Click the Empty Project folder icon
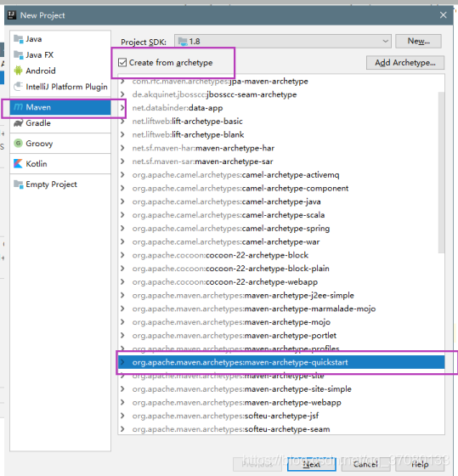This screenshot has width=458, height=476. 19,184
